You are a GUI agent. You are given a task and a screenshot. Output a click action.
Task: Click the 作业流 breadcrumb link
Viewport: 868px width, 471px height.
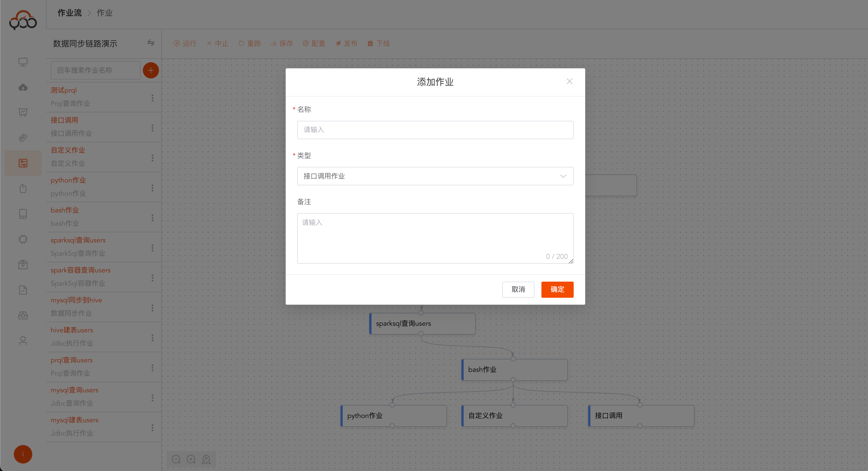(69, 13)
